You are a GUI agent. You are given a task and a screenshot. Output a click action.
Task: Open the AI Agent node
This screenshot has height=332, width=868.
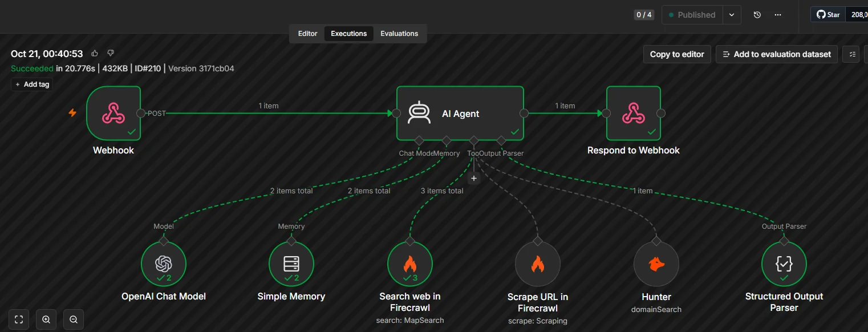[x=460, y=113]
